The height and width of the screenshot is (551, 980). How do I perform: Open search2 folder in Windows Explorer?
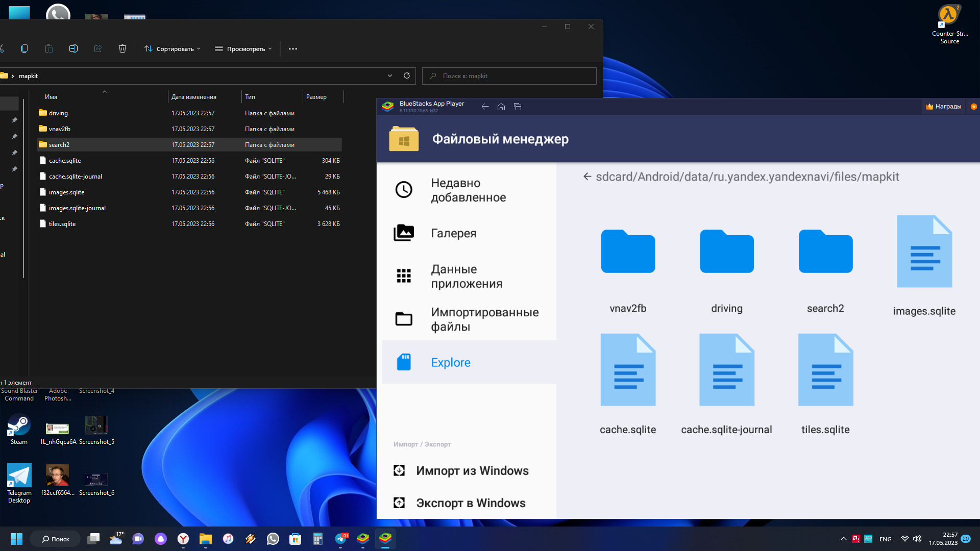click(60, 144)
